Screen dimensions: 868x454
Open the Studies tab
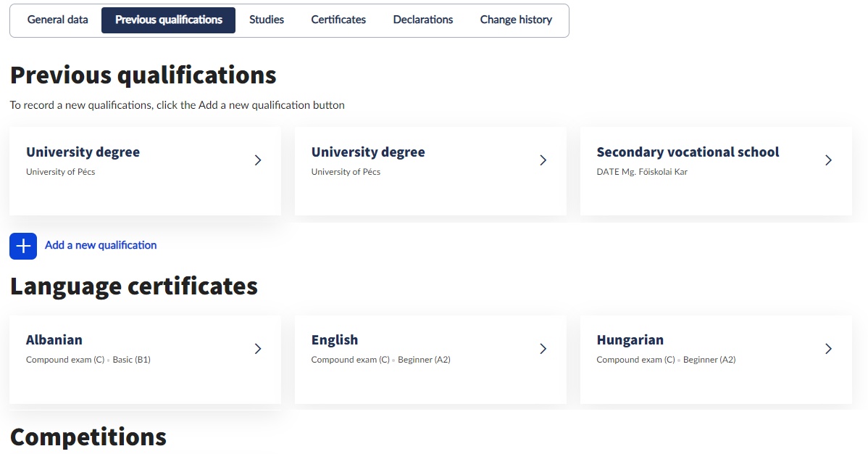tap(267, 20)
